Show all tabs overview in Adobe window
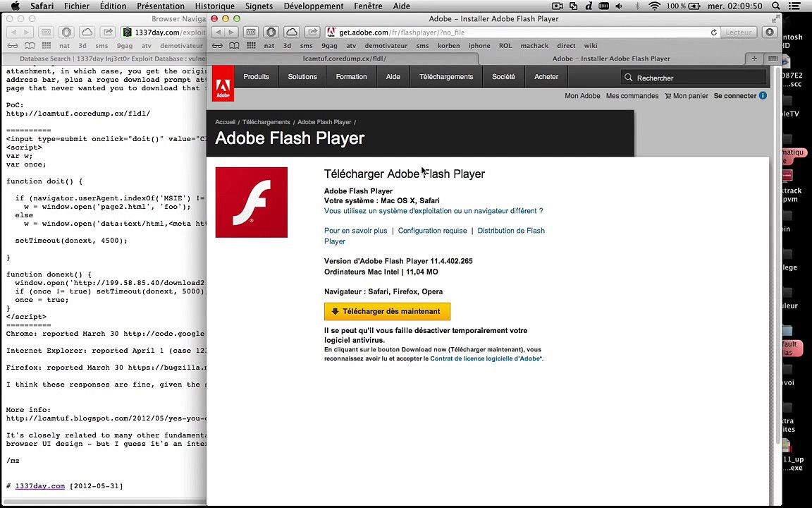 coord(772,59)
